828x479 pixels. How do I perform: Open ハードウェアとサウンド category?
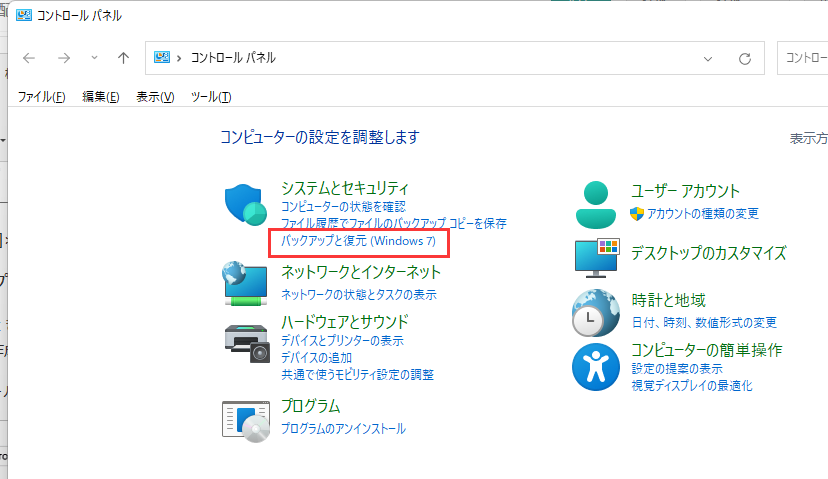point(345,322)
